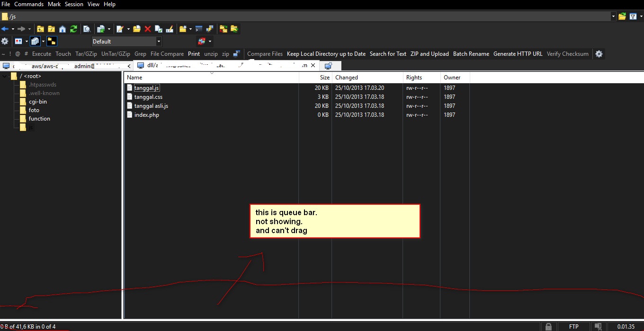Image resolution: width=644 pixels, height=331 pixels.
Task: Click the file filter funnel icon
Action: (633, 17)
